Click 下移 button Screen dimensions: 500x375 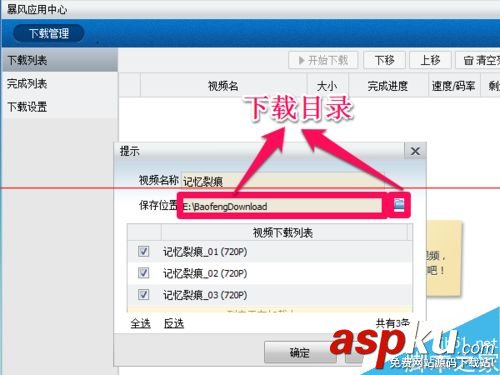(x=384, y=60)
